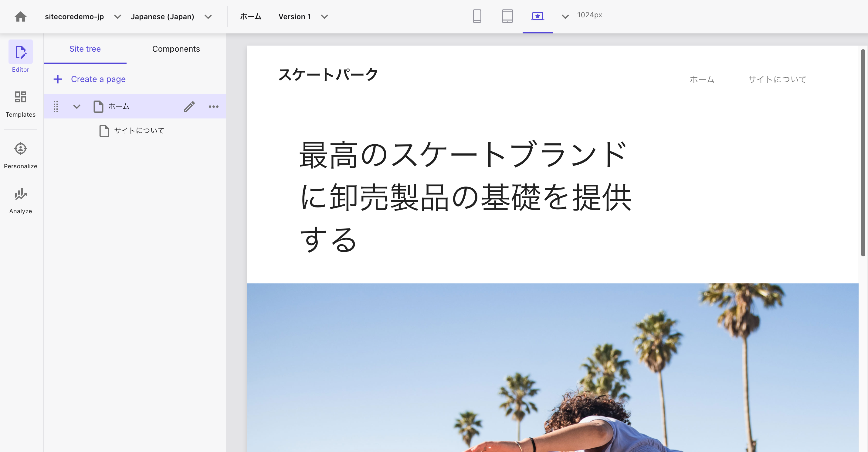The image size is (868, 452).
Task: Open the more options menu for ホーム
Action: coord(213,107)
